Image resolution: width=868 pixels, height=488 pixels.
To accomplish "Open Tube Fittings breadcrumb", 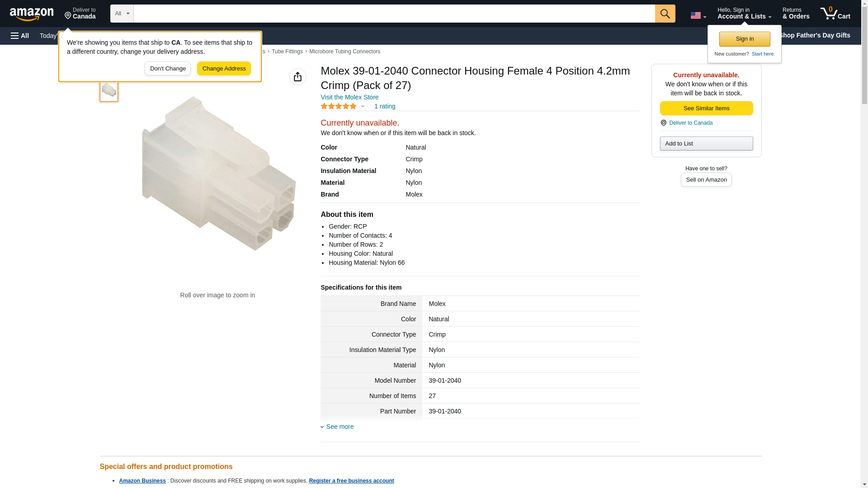I will click(287, 52).
